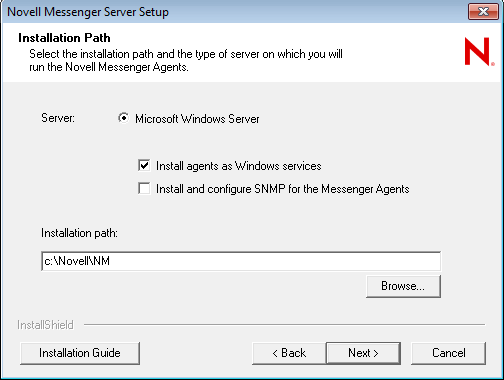This screenshot has width=504, height=380.
Task: Click the InstallShield text at the bottom
Action: 45,325
